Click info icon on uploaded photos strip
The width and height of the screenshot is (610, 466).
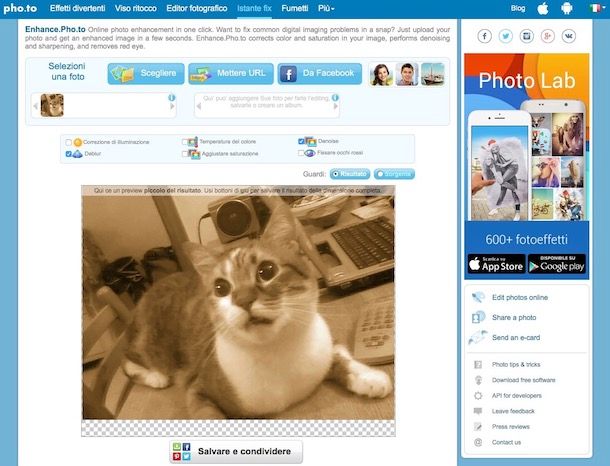pos(172,98)
